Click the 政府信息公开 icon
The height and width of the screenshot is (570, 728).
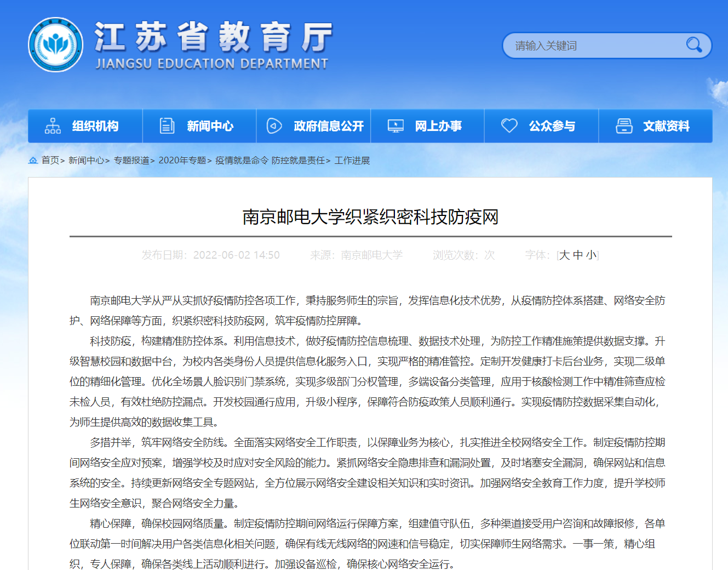coord(274,126)
